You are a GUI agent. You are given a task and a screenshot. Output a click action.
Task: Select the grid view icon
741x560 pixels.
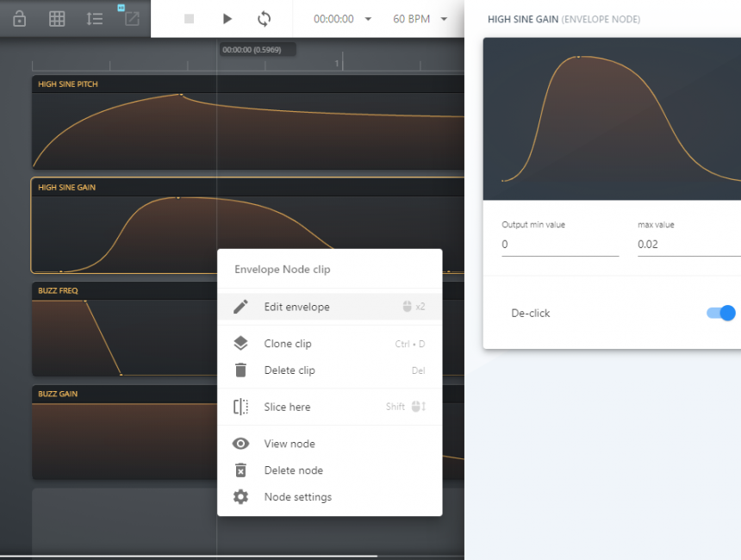(x=57, y=18)
